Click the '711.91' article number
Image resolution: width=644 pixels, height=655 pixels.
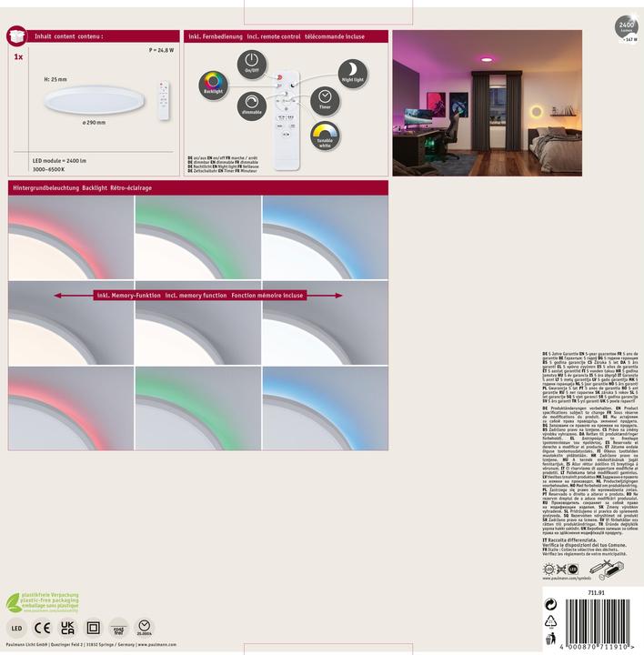(x=596, y=593)
